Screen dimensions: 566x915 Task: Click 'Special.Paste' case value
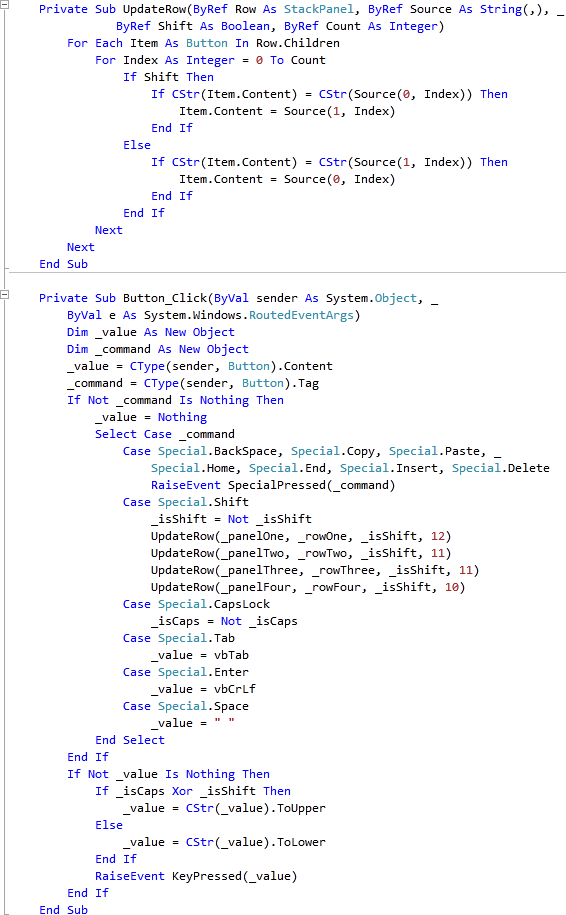click(x=434, y=451)
